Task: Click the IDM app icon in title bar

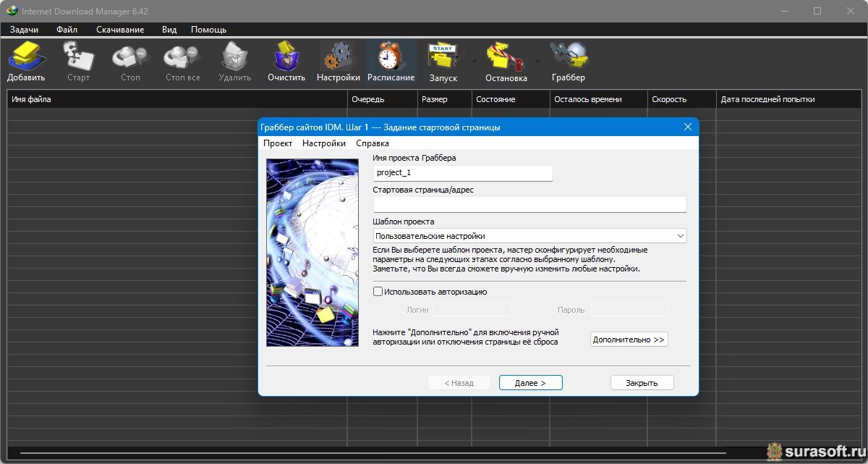Action: pos(12,11)
